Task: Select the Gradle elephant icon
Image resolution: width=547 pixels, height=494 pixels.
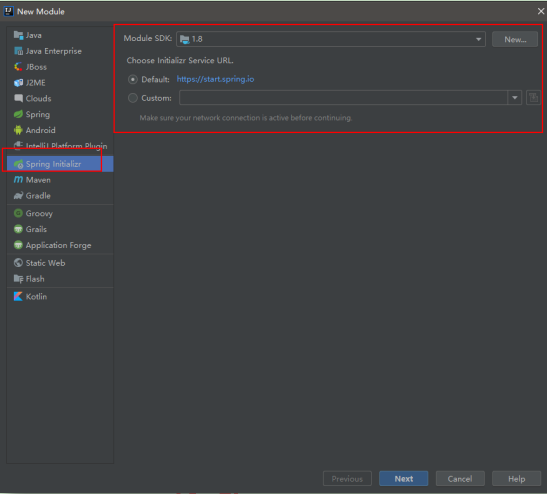Action: [18, 196]
